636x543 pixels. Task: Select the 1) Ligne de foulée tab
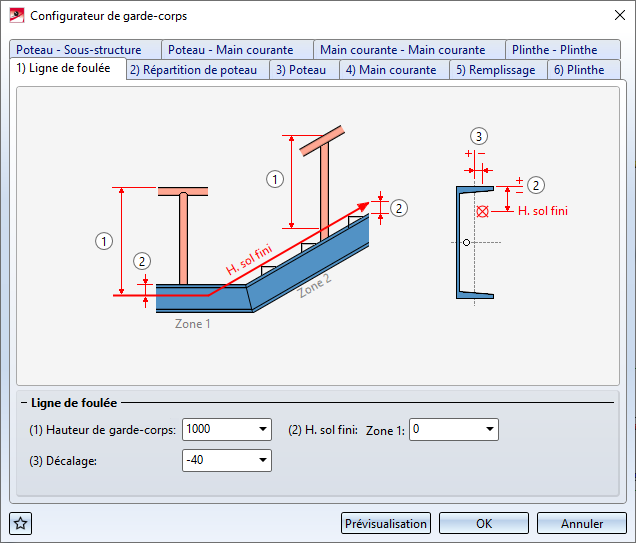click(x=68, y=68)
